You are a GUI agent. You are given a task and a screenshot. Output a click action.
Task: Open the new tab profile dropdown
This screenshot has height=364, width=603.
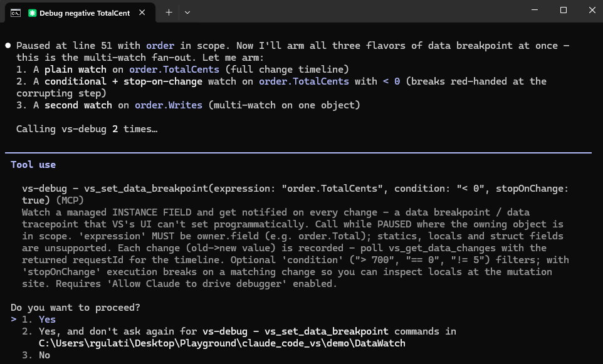point(187,13)
